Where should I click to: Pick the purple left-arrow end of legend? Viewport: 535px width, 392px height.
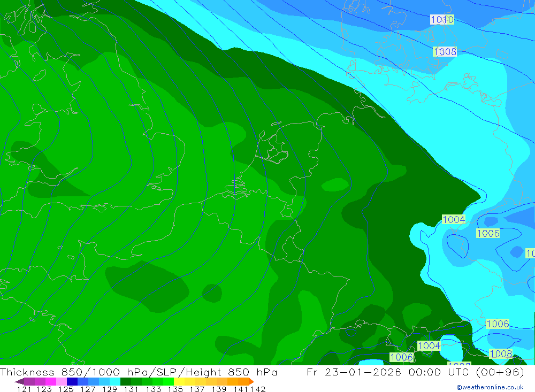[19, 381]
